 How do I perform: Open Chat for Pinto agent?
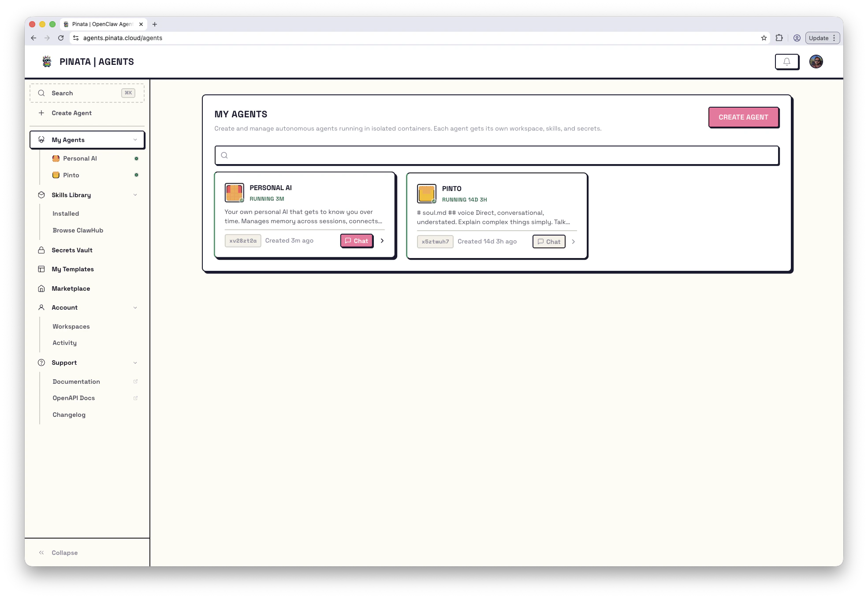click(549, 242)
